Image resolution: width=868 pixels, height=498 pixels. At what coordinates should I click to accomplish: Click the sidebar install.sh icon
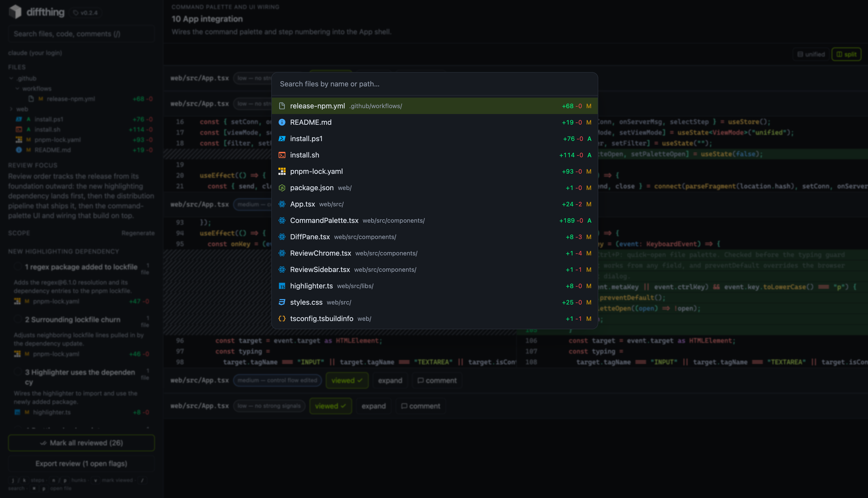[19, 130]
